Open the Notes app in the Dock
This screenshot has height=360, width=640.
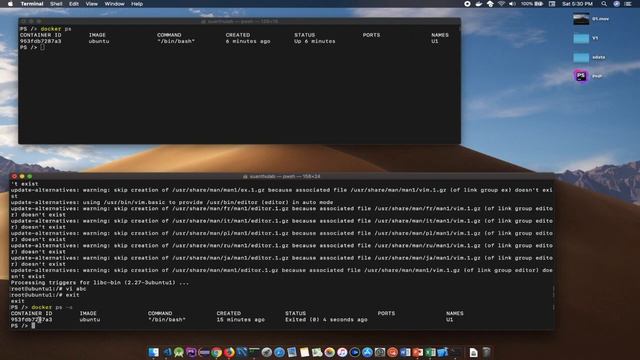coord(304,352)
